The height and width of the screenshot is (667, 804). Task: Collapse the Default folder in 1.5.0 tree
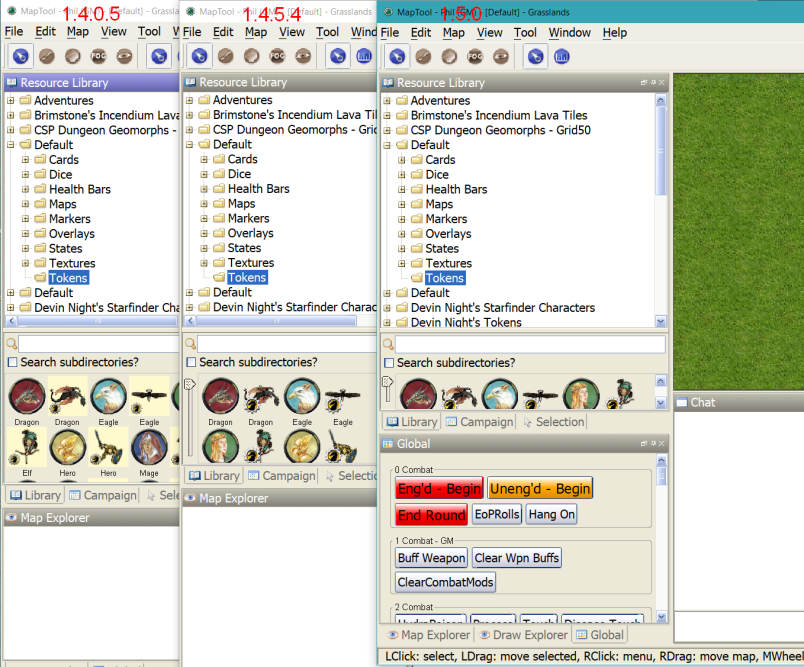387,145
